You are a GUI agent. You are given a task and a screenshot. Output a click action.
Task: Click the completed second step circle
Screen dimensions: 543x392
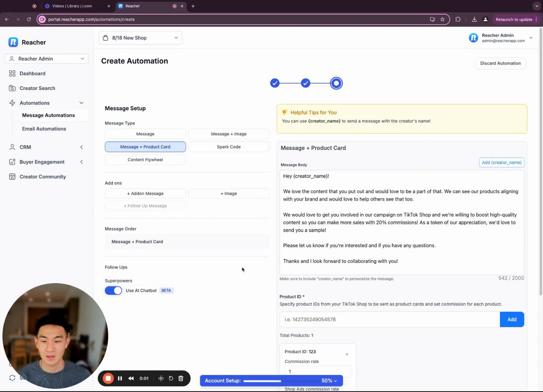point(305,83)
